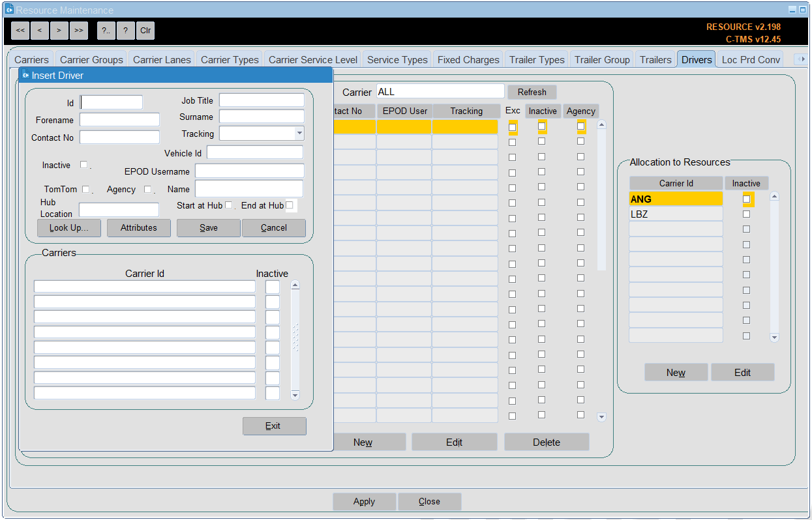Open the Carrier Lanes tab

[x=162, y=59]
